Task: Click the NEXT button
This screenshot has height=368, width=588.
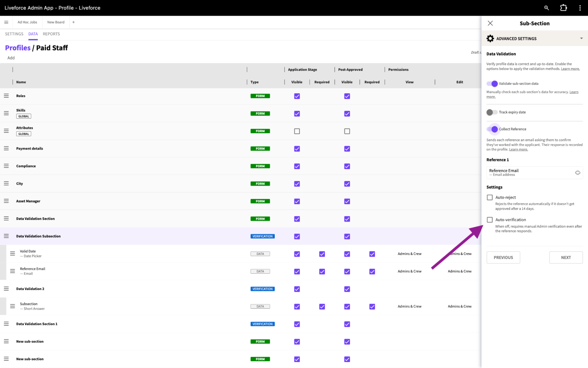Action: (566, 257)
